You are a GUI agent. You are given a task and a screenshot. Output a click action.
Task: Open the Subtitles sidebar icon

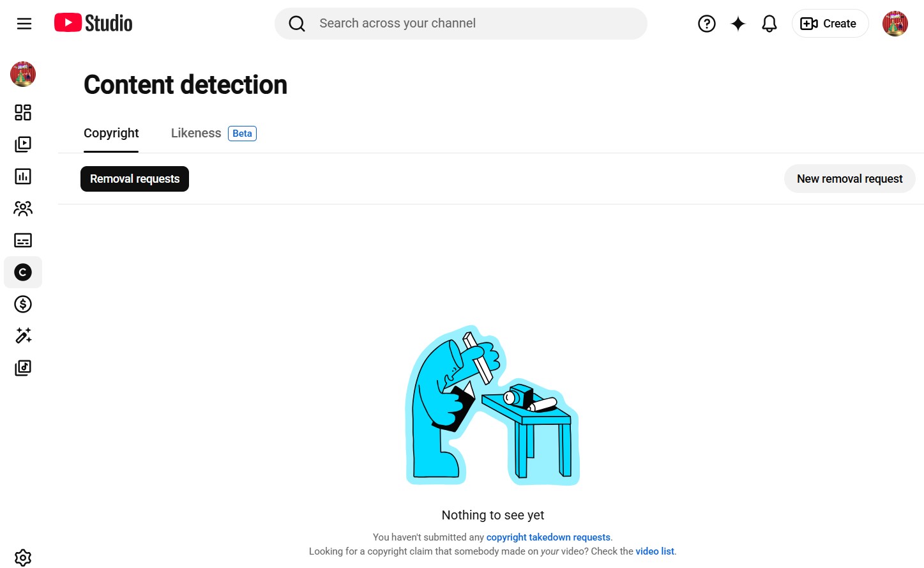23,240
